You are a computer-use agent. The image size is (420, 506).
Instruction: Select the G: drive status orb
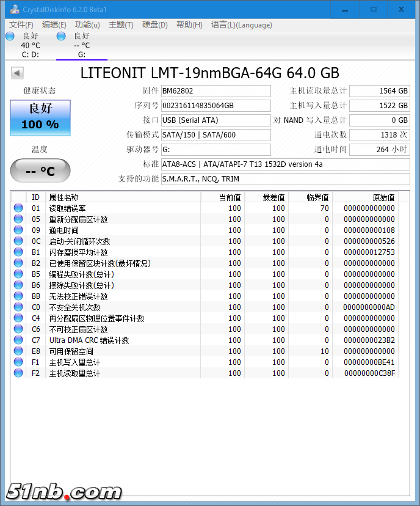[x=61, y=37]
